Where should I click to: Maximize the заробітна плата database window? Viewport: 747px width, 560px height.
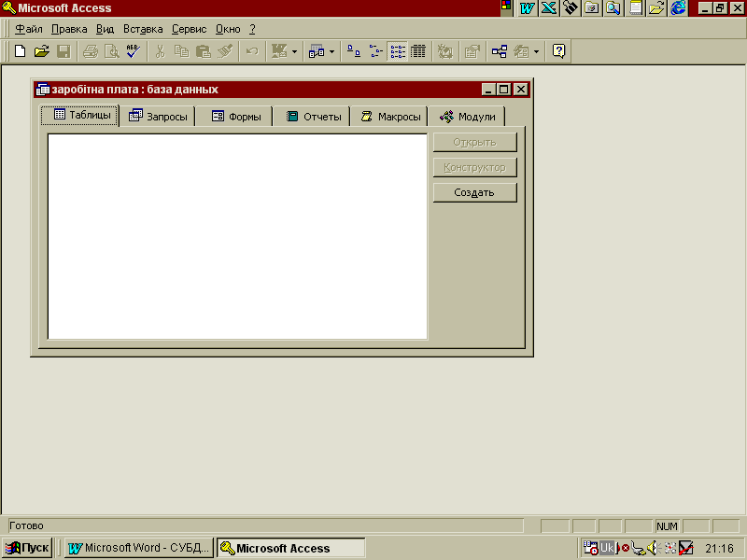point(503,90)
